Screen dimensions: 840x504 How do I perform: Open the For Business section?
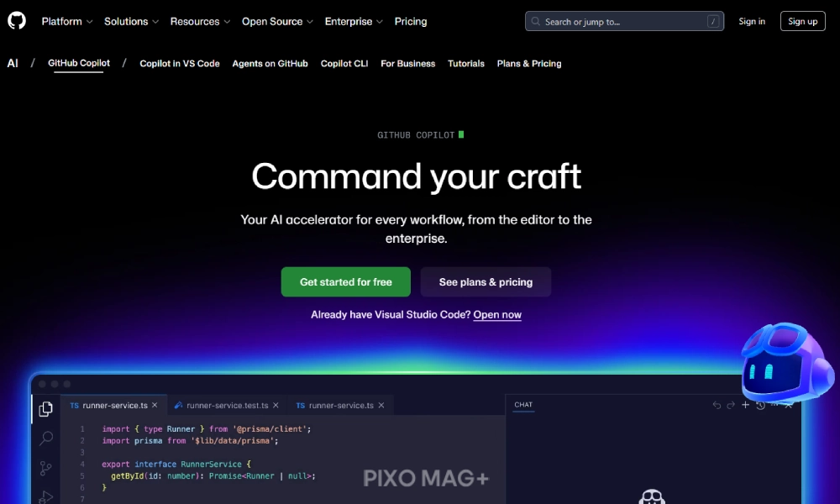click(407, 63)
